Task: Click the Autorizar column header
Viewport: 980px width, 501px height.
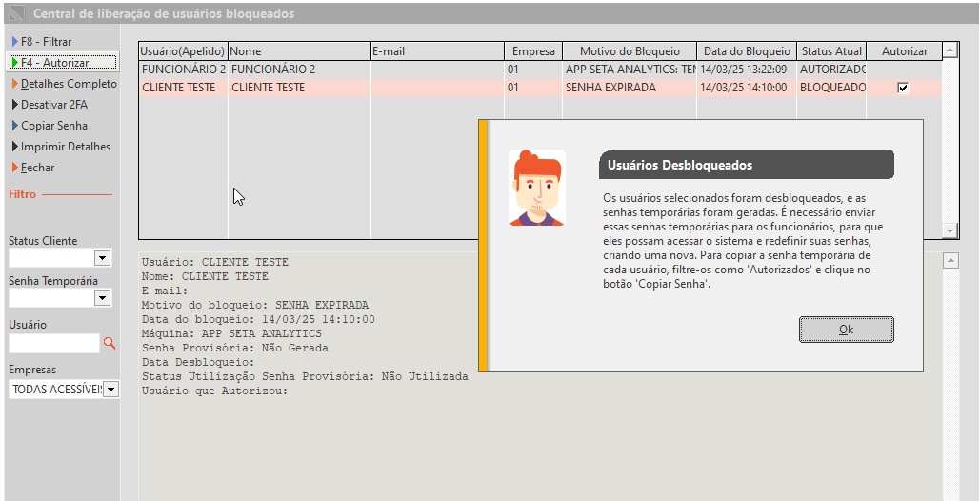Action: (905, 51)
